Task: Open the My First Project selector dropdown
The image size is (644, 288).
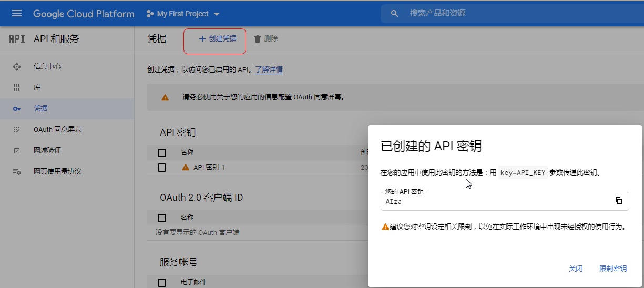Action: [183, 14]
